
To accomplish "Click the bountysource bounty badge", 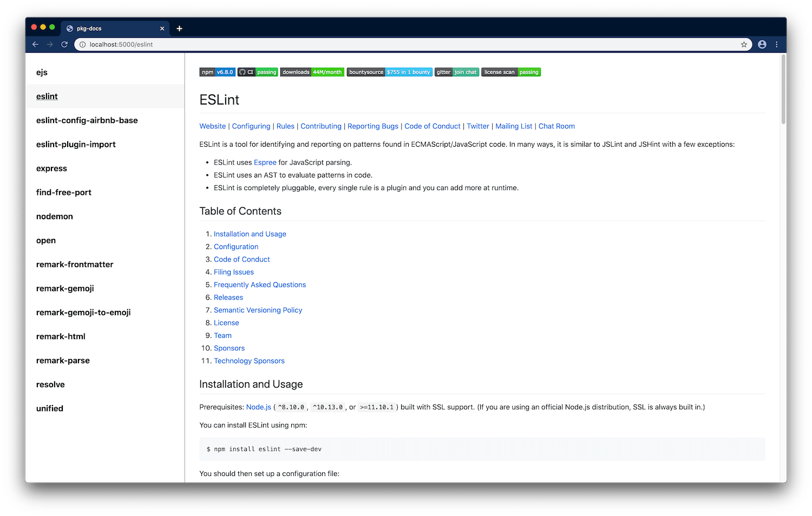I will click(390, 72).
